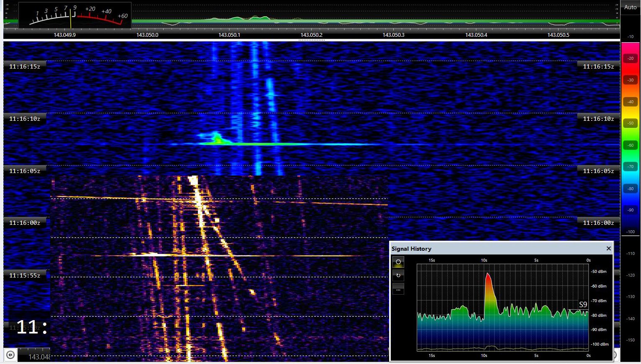
Task: Open the three-dots options in Signal History
Action: click(398, 289)
